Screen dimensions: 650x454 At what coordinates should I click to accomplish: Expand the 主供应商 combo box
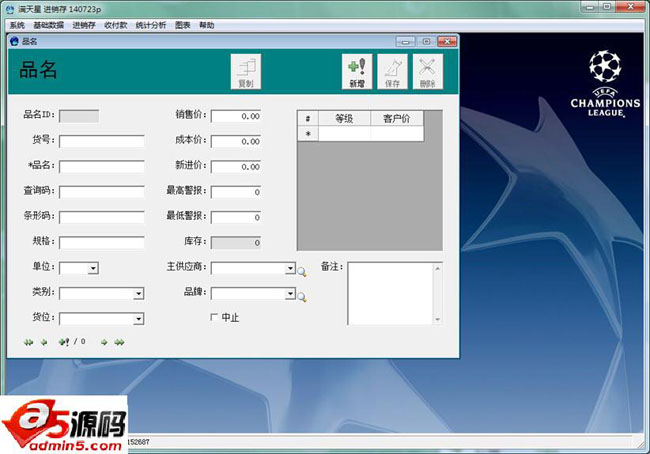point(290,268)
